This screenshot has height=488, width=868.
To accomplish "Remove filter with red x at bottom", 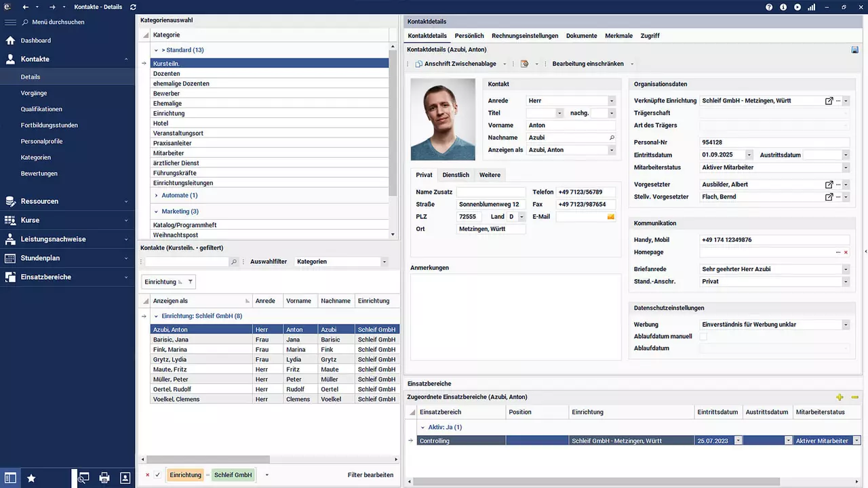I will click(x=147, y=475).
